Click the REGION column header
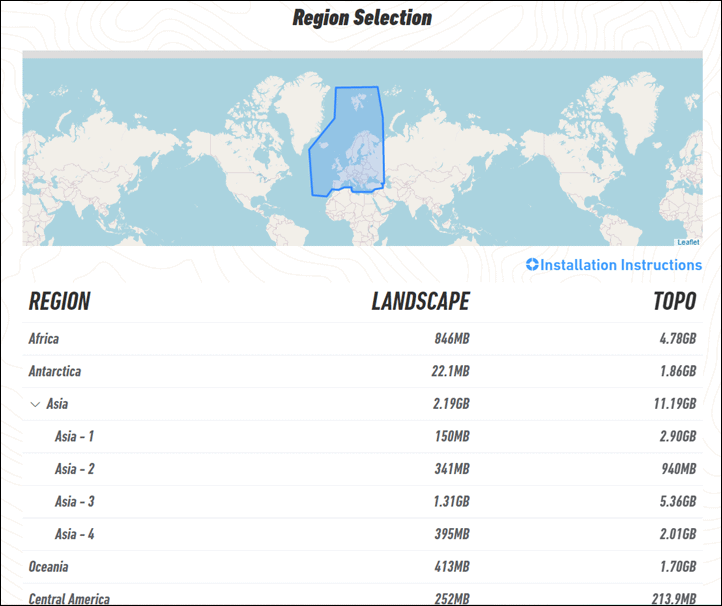Viewport: 722px width, 606px height. [59, 302]
